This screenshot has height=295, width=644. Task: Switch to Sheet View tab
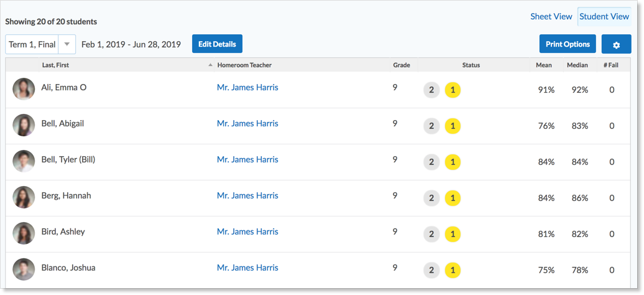551,17
